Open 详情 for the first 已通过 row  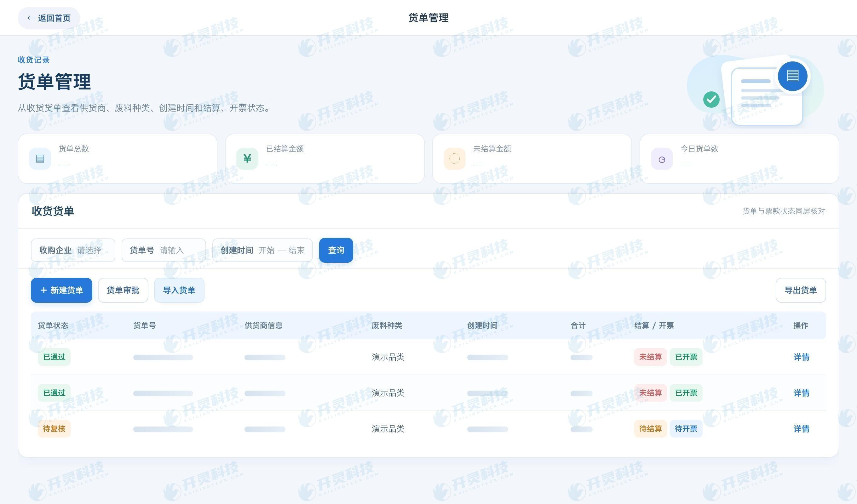[x=801, y=357]
